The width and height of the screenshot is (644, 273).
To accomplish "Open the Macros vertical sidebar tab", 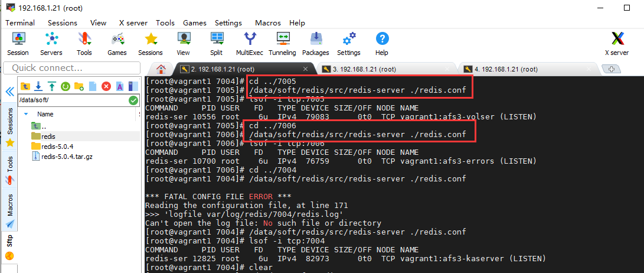I will (x=10, y=211).
